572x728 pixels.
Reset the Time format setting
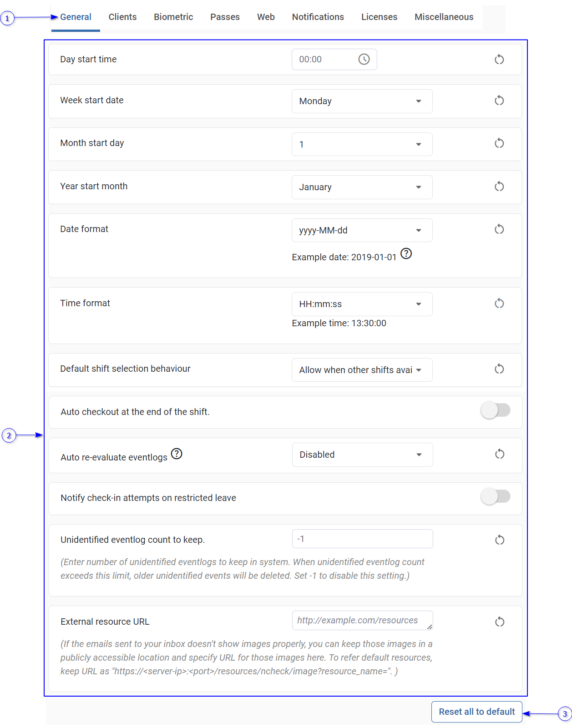pyautogui.click(x=499, y=303)
